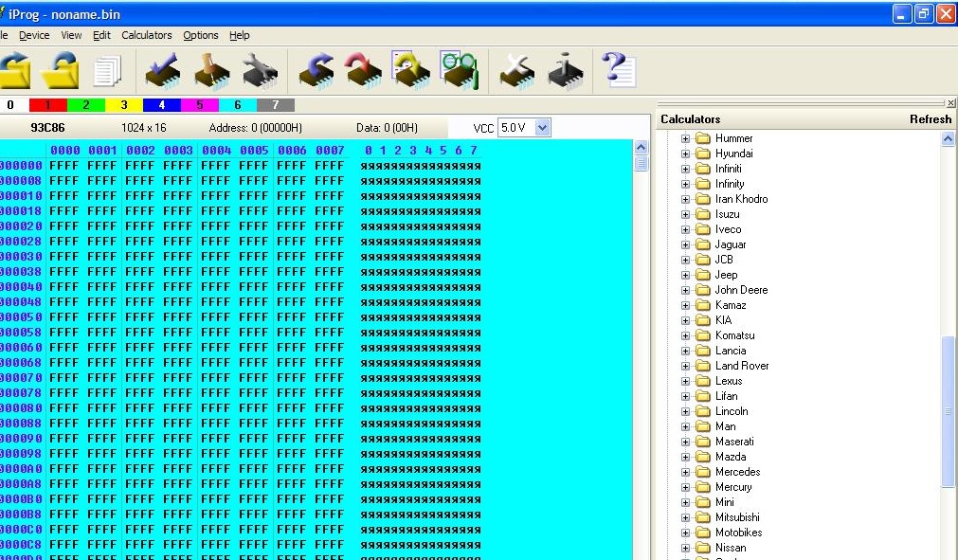Switch to the magenta buffer 5 tab

(200, 105)
